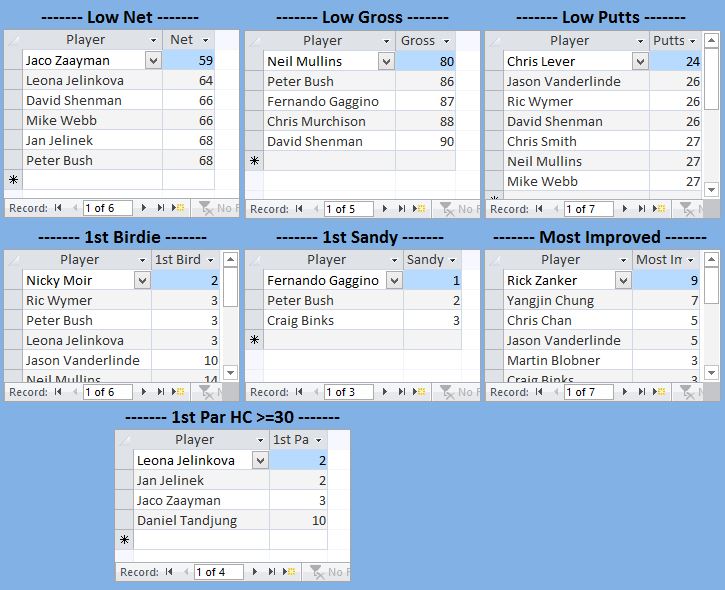725x590 pixels.
Task: Add new record in 1st Birdie list
Action: click(178, 392)
